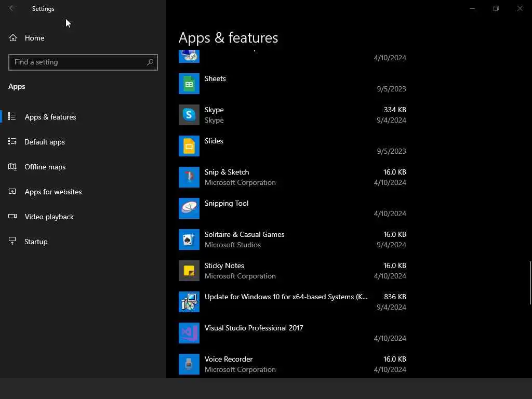
Task: Click the Skype app icon
Action: 189,115
